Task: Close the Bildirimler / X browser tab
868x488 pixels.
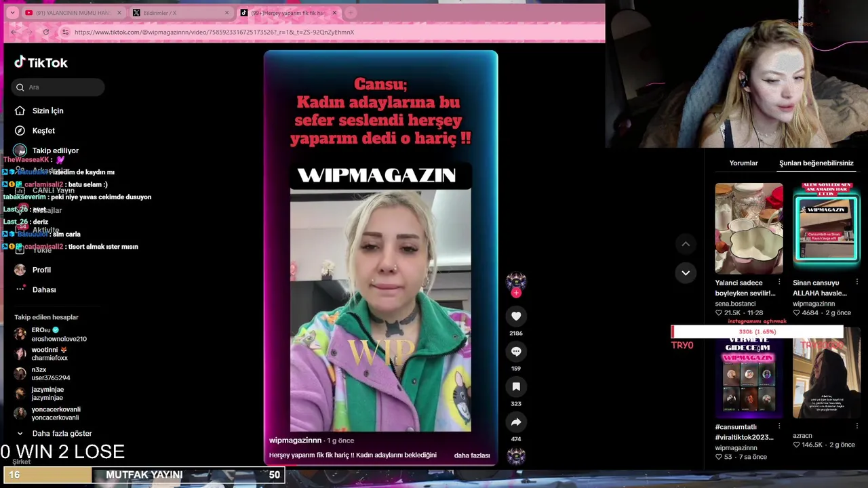Action: point(226,13)
